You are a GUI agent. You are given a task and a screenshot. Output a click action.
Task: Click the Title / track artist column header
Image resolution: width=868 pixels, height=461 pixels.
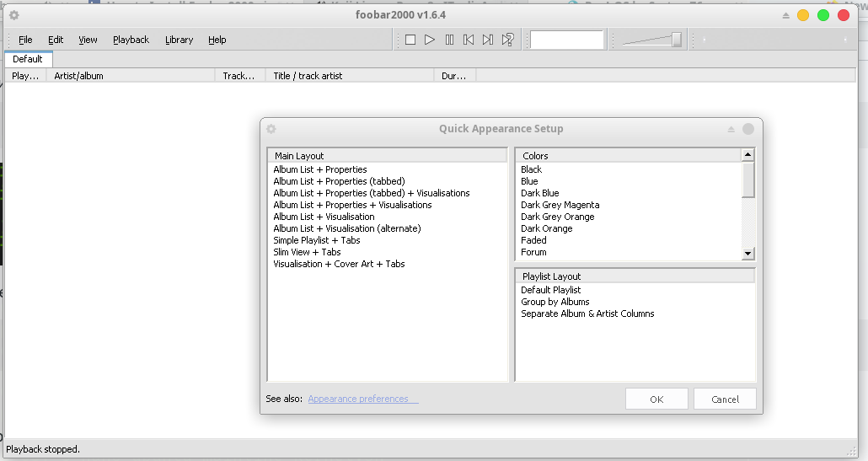click(350, 76)
